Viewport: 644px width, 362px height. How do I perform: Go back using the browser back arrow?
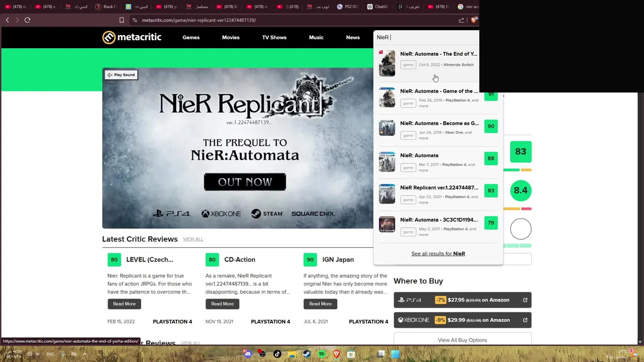click(x=7, y=20)
